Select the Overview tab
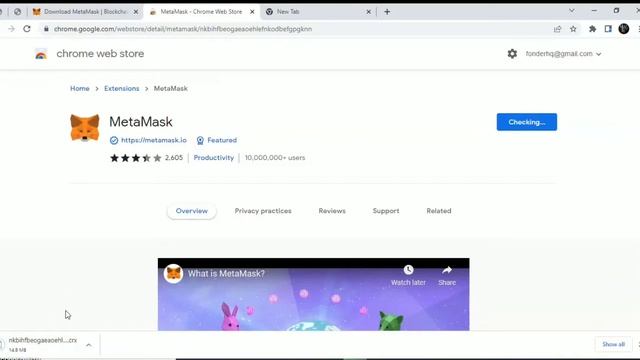Screen dimensions: 640x360 [x=191, y=211]
